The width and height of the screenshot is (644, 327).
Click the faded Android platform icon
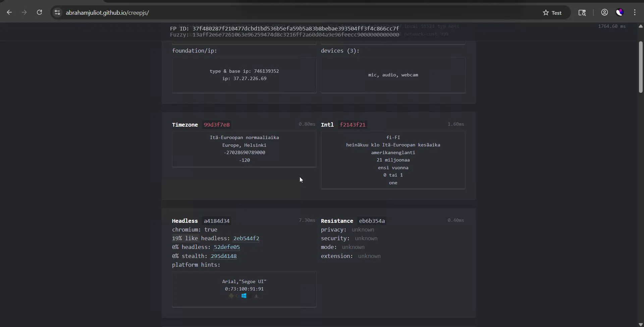coord(231,296)
